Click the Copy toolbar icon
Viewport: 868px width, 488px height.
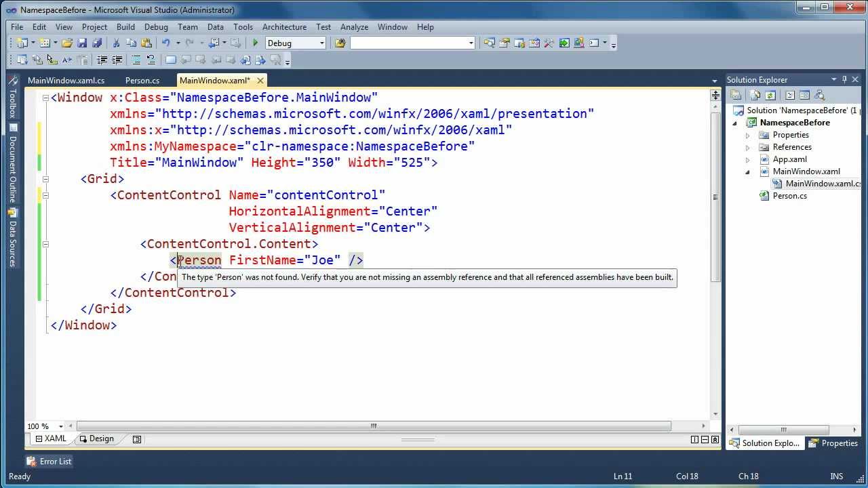(x=131, y=43)
